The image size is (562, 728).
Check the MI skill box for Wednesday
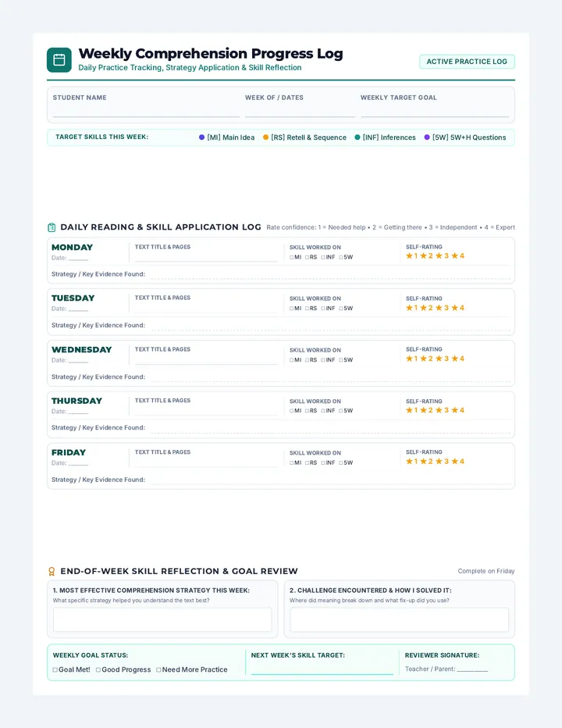click(x=291, y=360)
